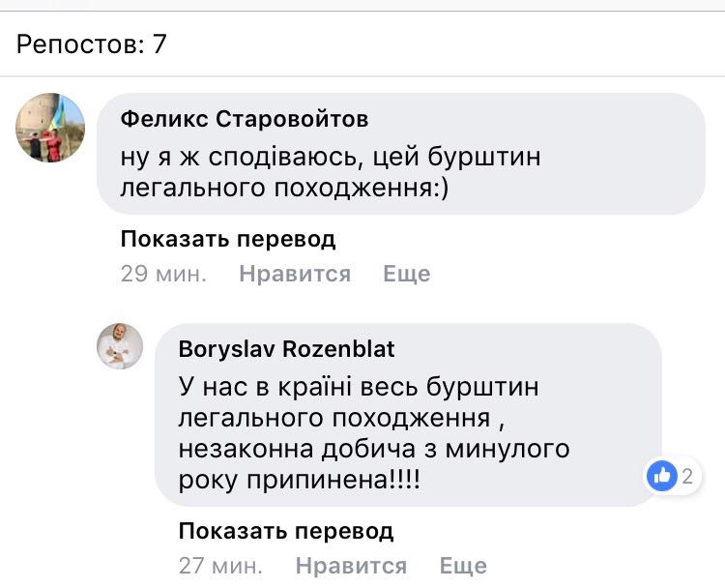View the list of 7 reposts
The width and height of the screenshot is (725, 588).
point(92,44)
